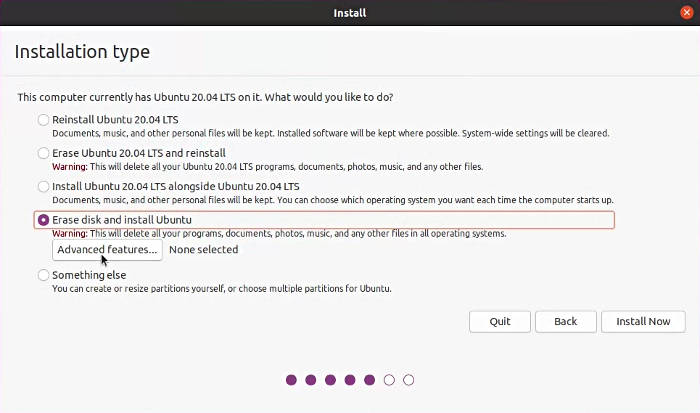
Task: Click the first empty progress dot
Action: click(389, 380)
